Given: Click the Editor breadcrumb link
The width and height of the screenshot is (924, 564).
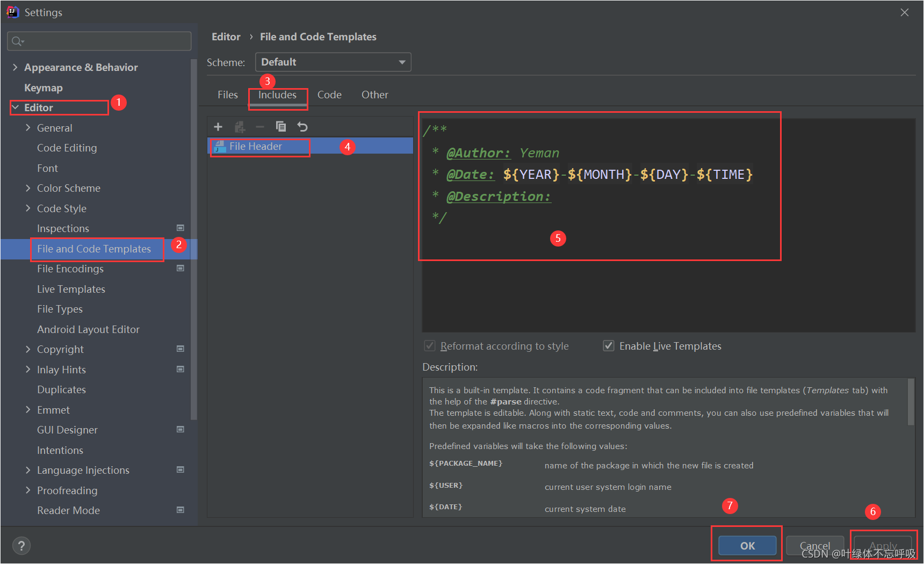Looking at the screenshot, I should [226, 37].
